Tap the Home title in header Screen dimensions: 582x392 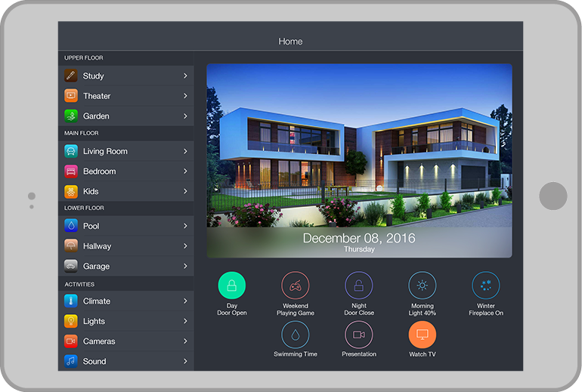click(x=290, y=42)
